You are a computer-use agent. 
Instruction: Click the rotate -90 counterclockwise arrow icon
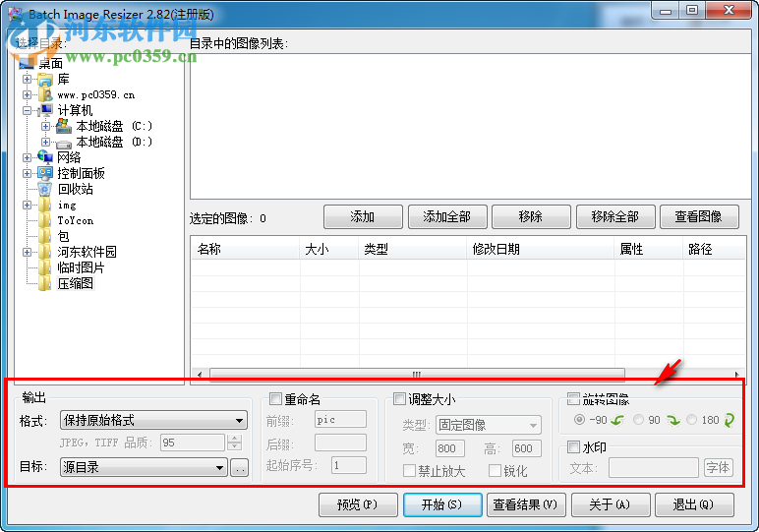pos(617,420)
